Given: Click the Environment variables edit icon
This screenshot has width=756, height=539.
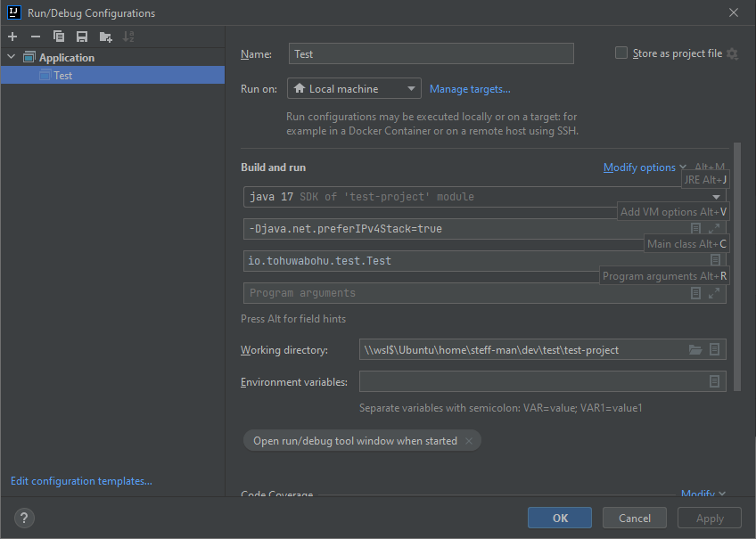Looking at the screenshot, I should pos(714,381).
